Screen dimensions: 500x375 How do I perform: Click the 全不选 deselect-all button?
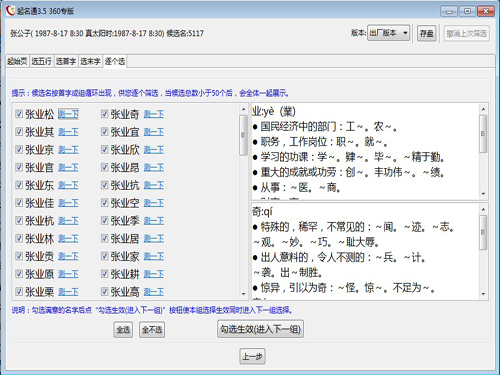[x=152, y=330]
